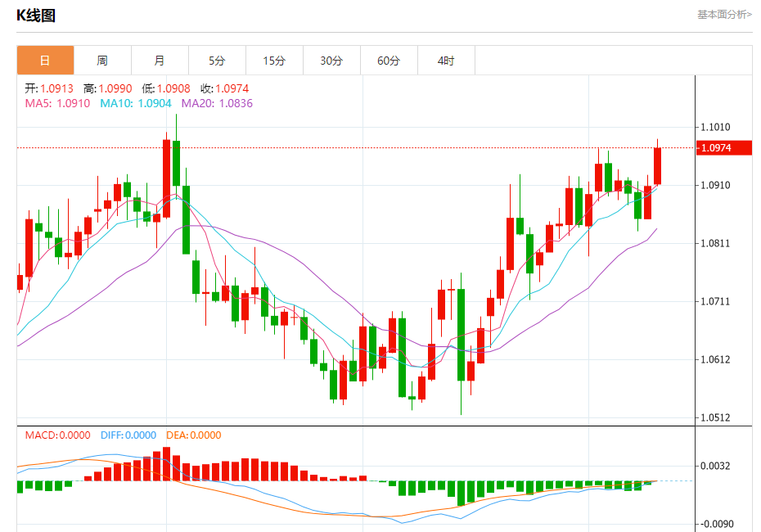
Task: Click the 1.0811 price axis label
Action: click(x=715, y=243)
